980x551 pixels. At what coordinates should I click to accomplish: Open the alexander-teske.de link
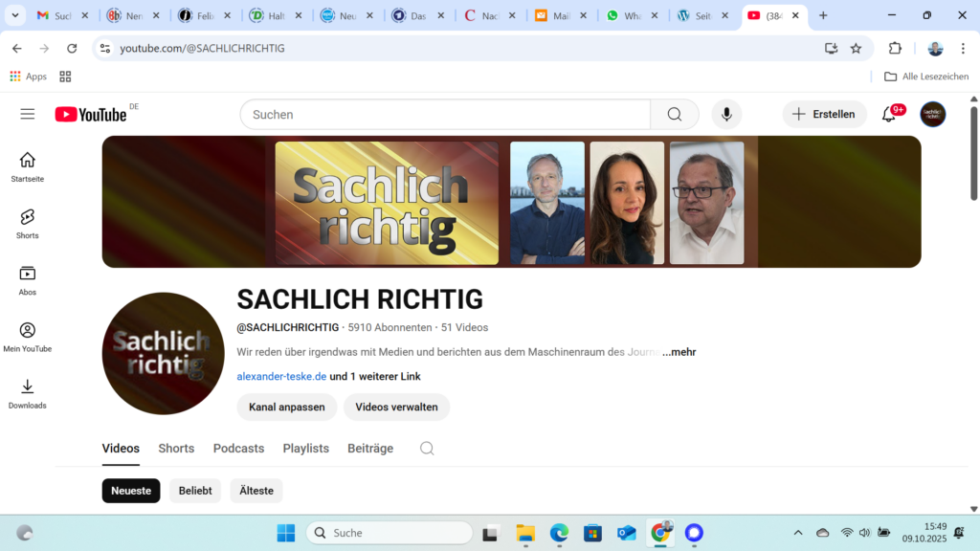pyautogui.click(x=281, y=376)
